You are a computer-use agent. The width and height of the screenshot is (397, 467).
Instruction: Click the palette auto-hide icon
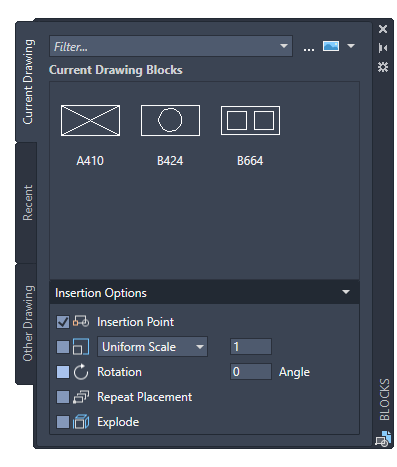[x=383, y=48]
